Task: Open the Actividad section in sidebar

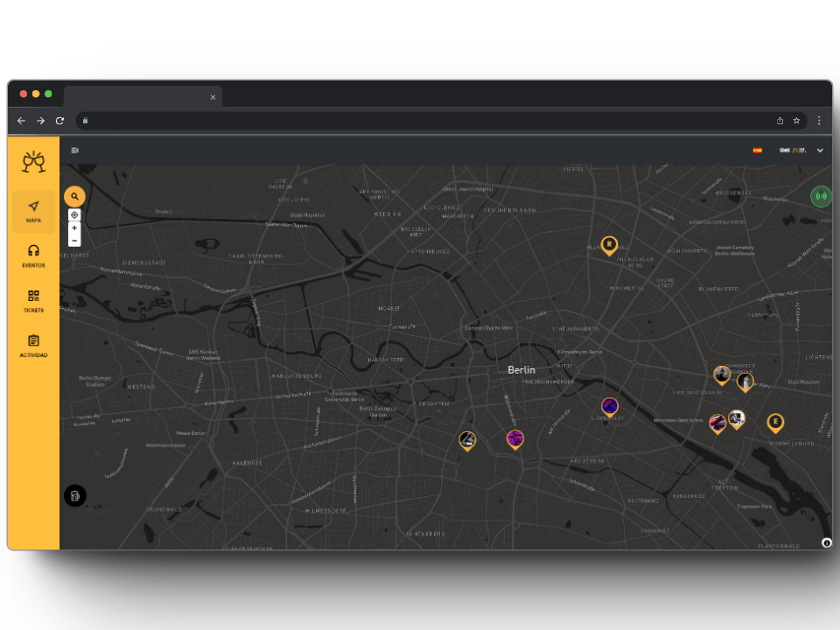Action: tap(34, 346)
